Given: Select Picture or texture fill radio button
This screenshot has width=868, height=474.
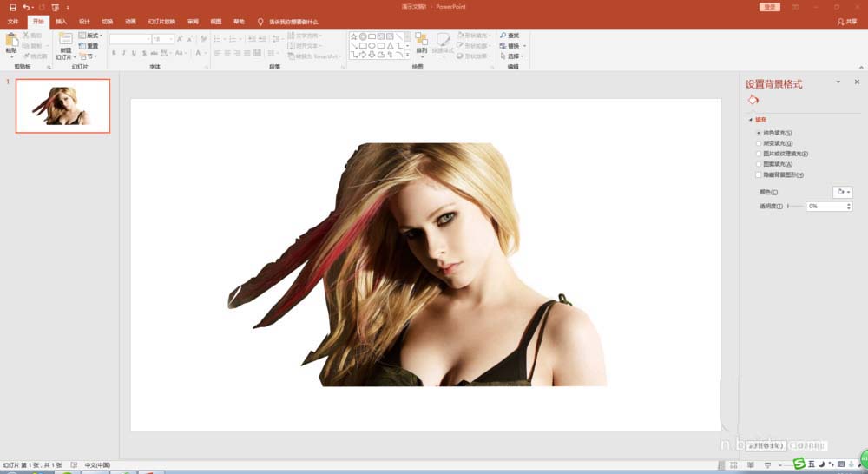Looking at the screenshot, I should [759, 154].
